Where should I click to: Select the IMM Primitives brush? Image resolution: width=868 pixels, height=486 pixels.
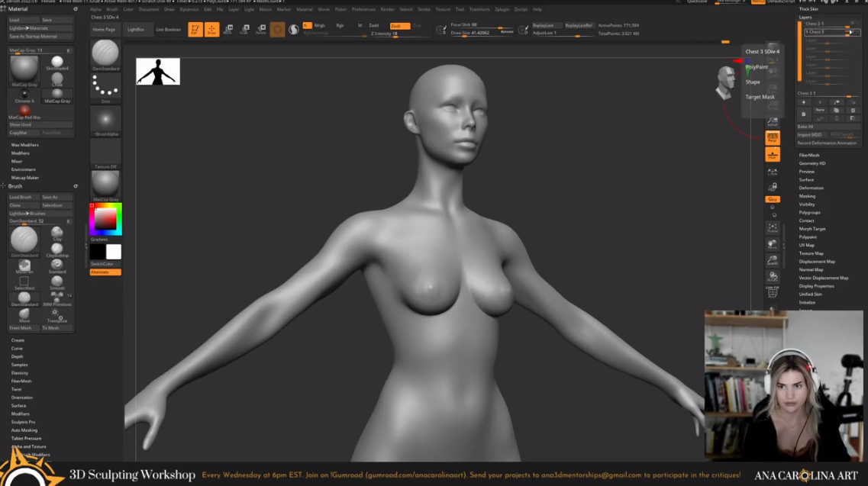tap(57, 300)
